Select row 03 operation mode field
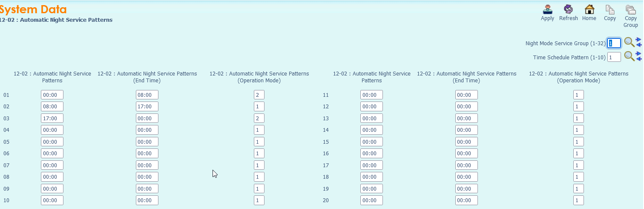 pyautogui.click(x=259, y=118)
